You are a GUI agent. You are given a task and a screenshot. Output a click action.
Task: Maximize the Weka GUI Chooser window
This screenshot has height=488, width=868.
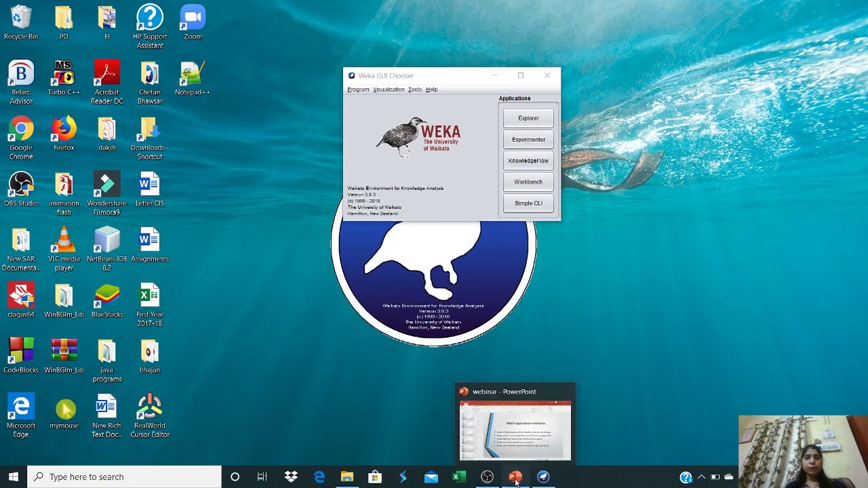(520, 75)
